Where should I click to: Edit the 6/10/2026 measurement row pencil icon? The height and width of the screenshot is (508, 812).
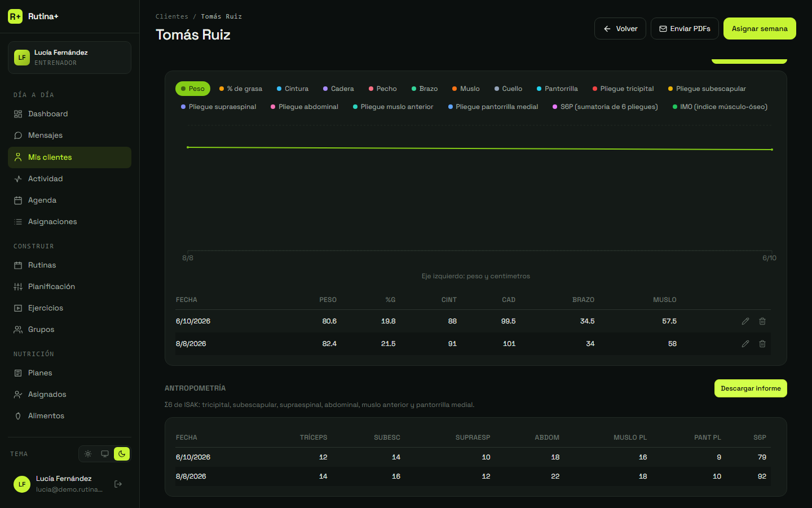(x=745, y=321)
